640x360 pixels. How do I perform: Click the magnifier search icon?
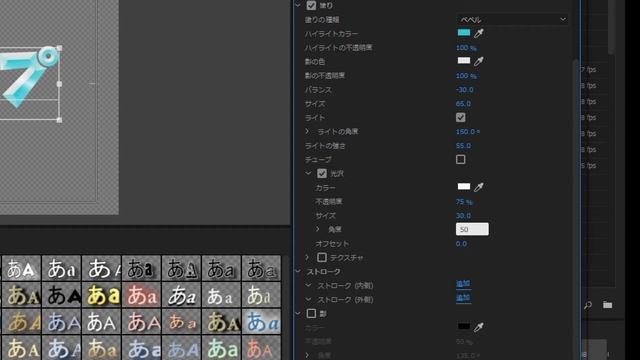[x=588, y=305]
